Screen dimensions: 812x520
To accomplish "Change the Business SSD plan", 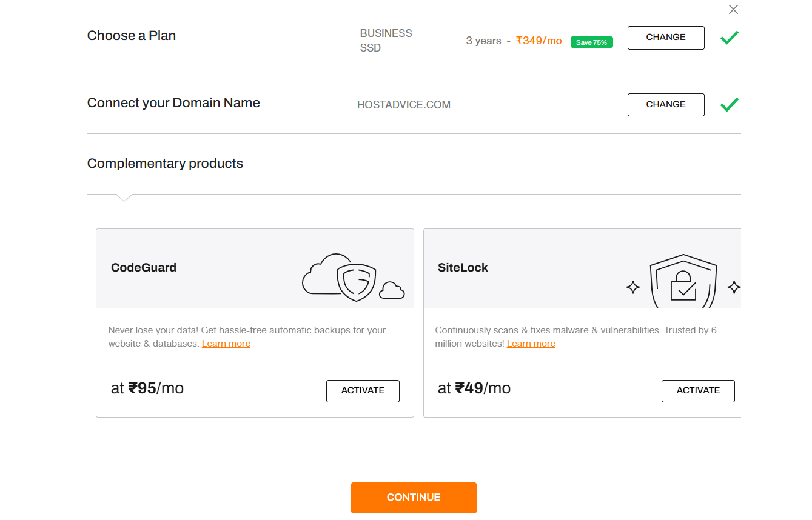I will click(x=666, y=38).
